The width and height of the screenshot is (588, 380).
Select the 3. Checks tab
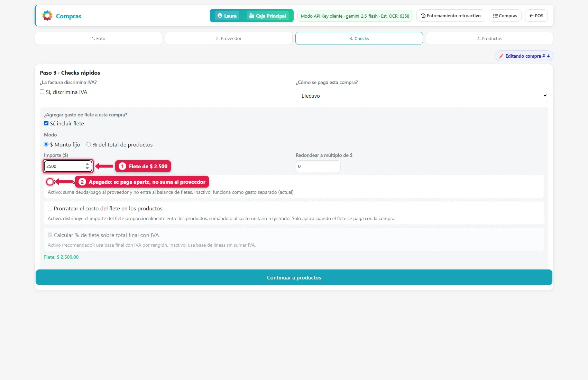[x=359, y=38]
